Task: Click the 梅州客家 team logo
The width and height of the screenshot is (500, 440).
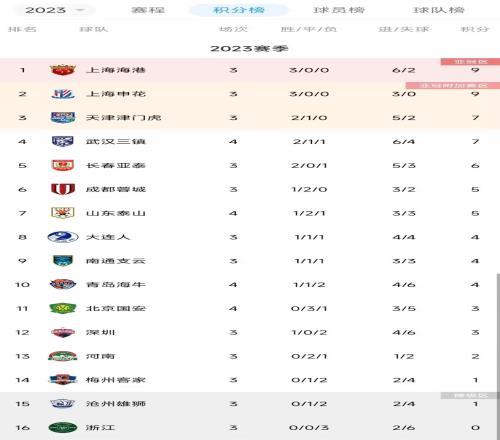Action: point(63,380)
